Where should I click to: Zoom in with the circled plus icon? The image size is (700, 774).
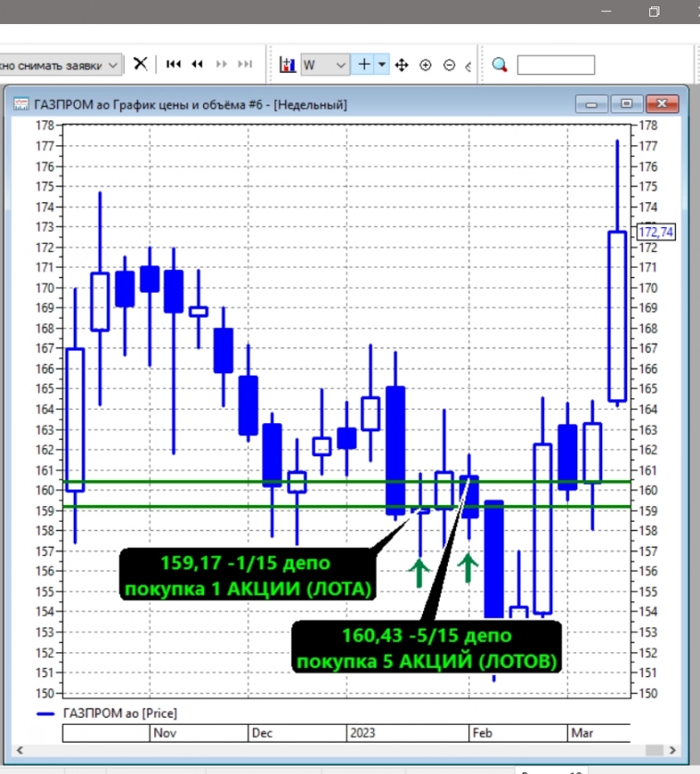pos(426,66)
